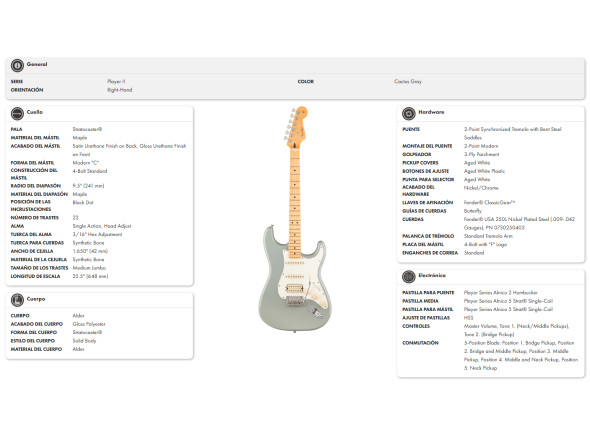Select the "Electrónica" section heading

click(432, 276)
